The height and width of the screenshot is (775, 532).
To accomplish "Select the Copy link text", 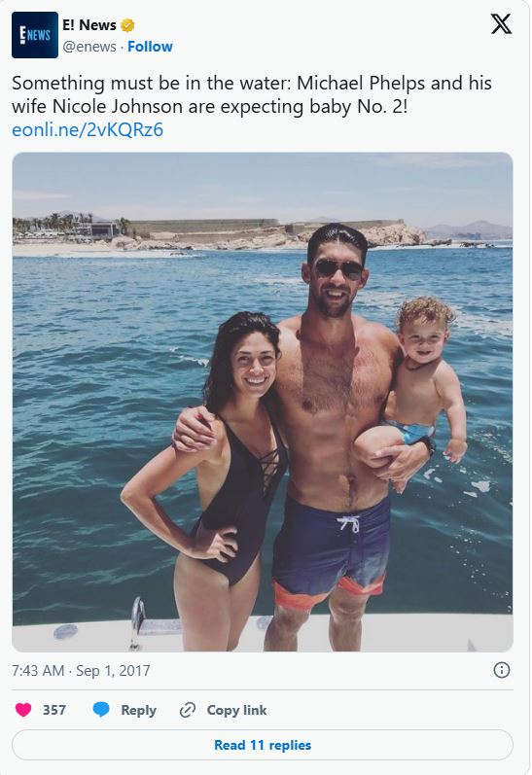I will [x=236, y=710].
